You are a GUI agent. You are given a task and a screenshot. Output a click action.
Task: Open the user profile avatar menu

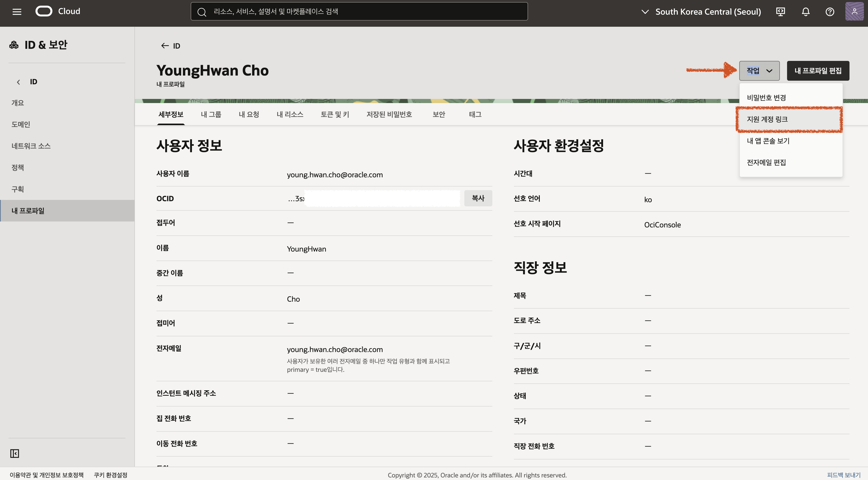854,12
